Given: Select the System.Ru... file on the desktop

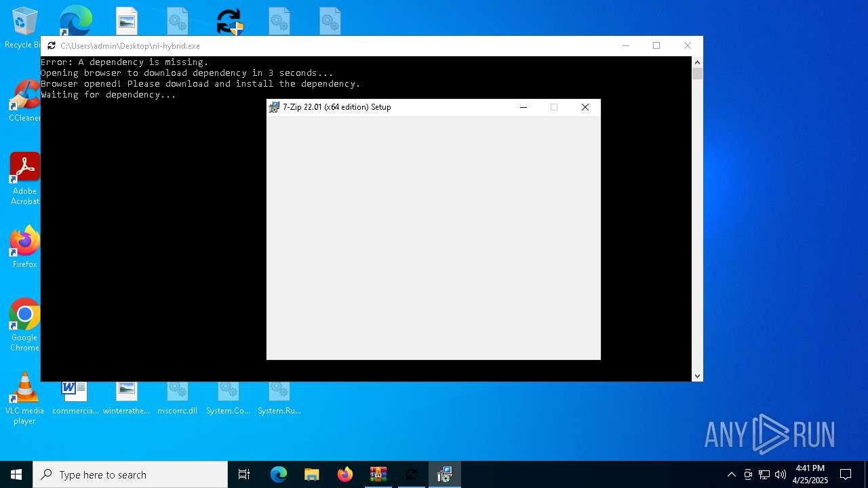Looking at the screenshot, I should tap(279, 399).
